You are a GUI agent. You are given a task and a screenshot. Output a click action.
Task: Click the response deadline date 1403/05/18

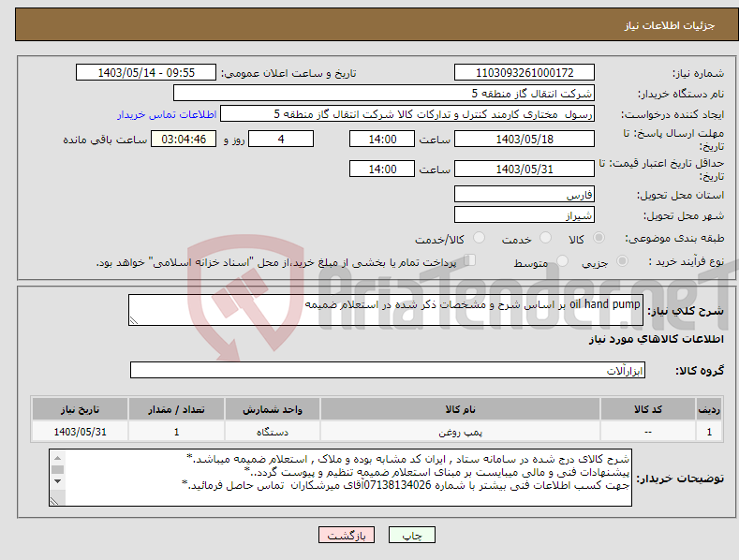coord(525,139)
